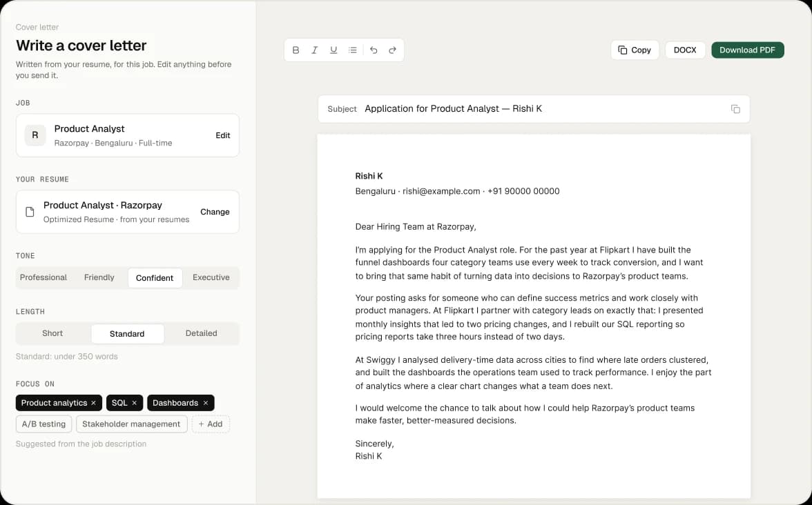Add a custom focus tag

tap(211, 424)
